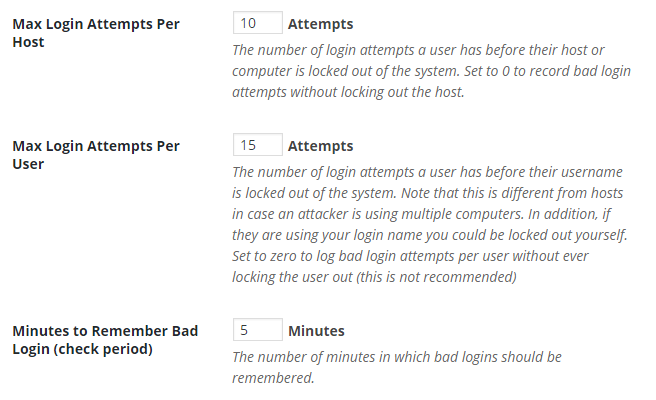Screen dimensions: 656x400
Task: Click "Attempts" unit beside the Per User field
Action: pos(320,147)
